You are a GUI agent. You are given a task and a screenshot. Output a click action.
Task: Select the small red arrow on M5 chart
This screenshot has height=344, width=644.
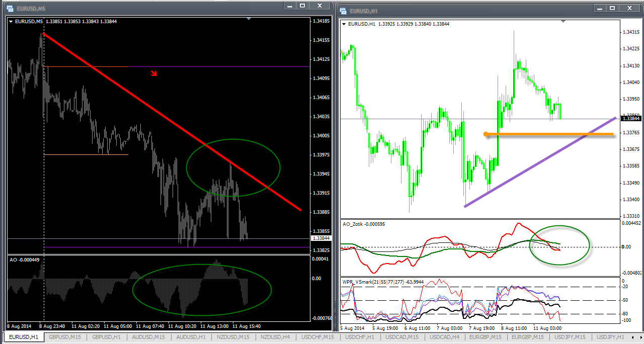coord(154,74)
